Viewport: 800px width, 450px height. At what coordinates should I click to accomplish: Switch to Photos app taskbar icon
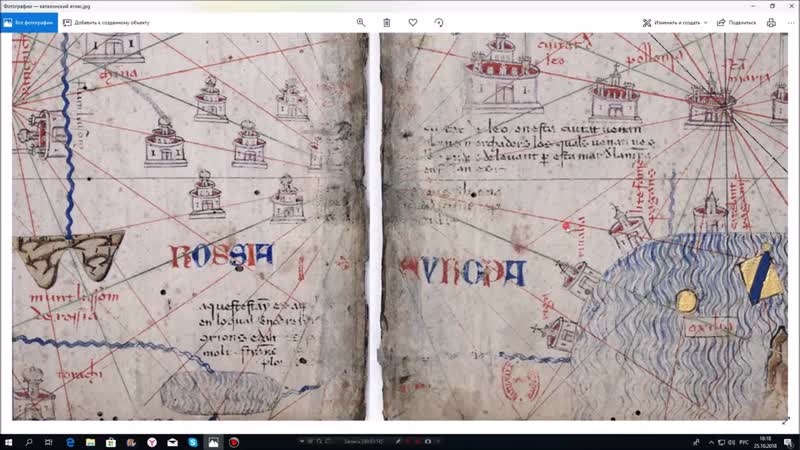click(x=213, y=442)
